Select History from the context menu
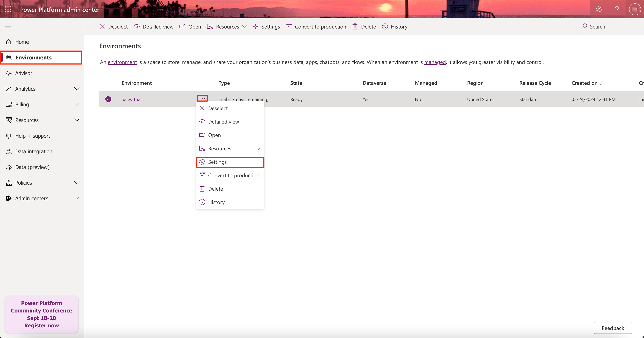Image resolution: width=644 pixels, height=338 pixels. tap(216, 202)
